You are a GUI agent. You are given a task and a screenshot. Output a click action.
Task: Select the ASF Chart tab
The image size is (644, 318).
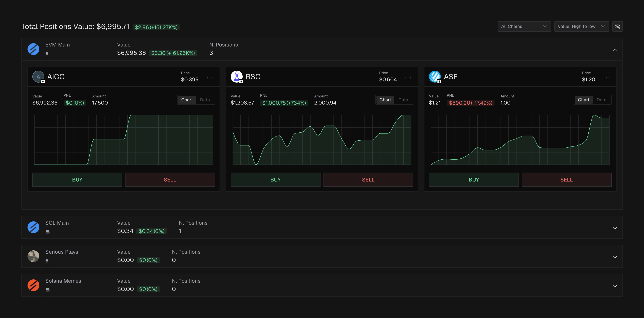[583, 100]
